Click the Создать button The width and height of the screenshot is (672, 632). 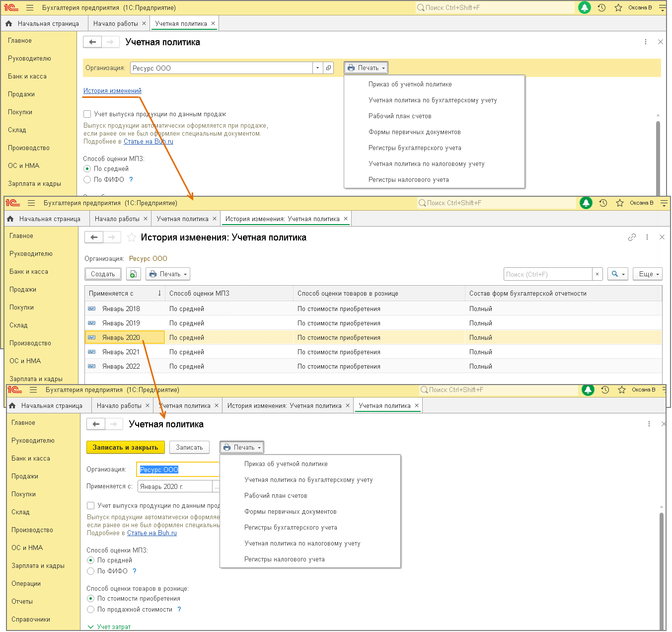[x=103, y=274]
